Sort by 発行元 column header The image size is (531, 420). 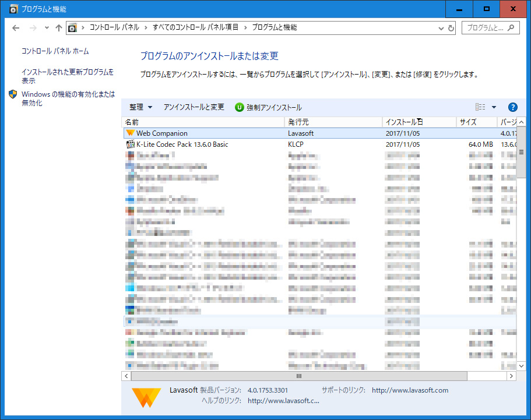(x=333, y=122)
